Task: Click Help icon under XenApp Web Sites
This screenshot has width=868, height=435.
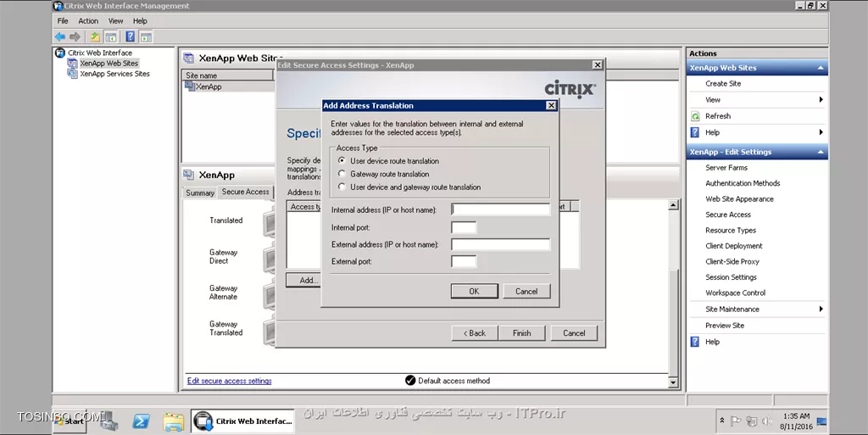Action: click(x=695, y=132)
